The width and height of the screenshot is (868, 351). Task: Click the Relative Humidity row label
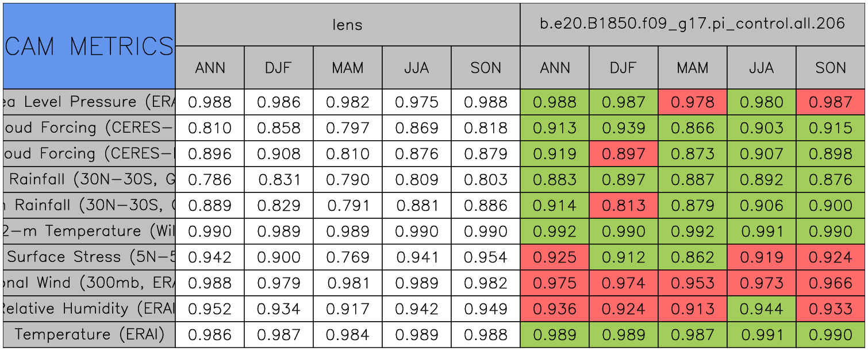tap(89, 309)
